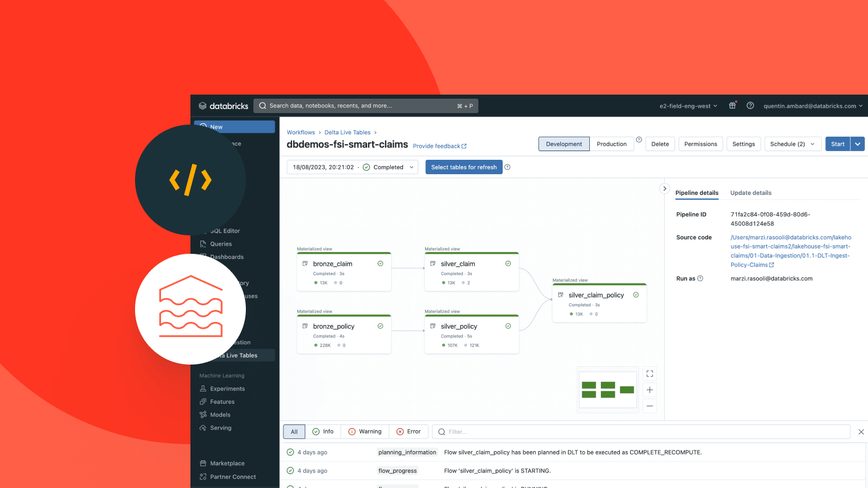Click the help icon beside Select tables for refresh

(x=507, y=167)
